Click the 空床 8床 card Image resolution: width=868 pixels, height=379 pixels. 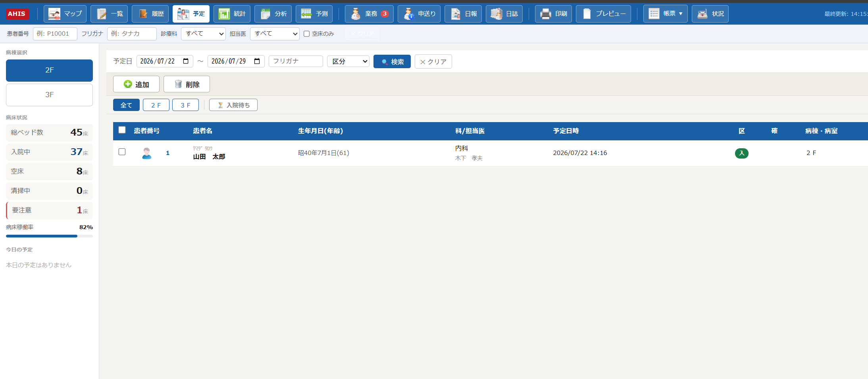(49, 172)
